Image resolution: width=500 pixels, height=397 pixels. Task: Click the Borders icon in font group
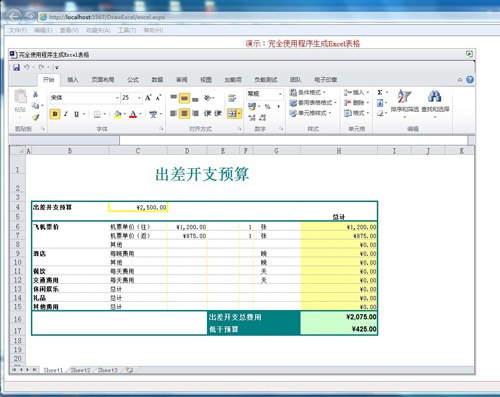[97, 114]
